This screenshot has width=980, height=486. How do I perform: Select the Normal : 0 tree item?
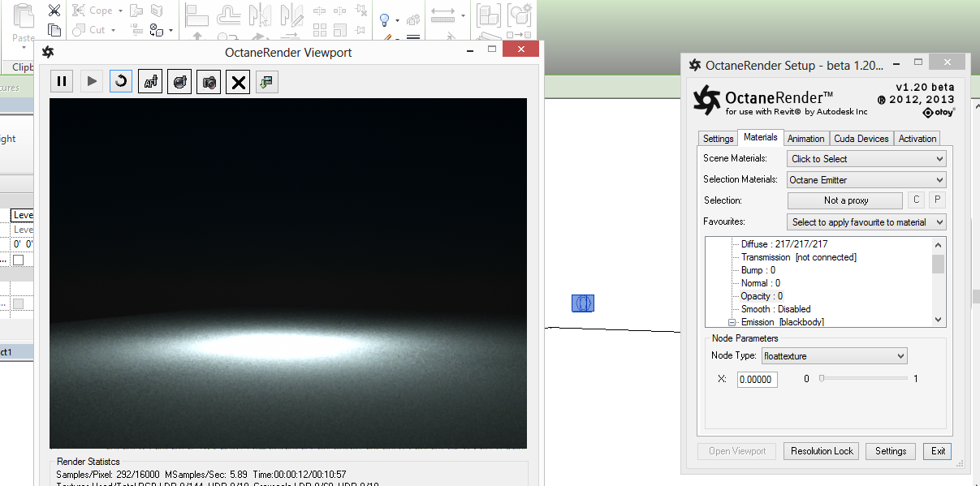(x=761, y=283)
